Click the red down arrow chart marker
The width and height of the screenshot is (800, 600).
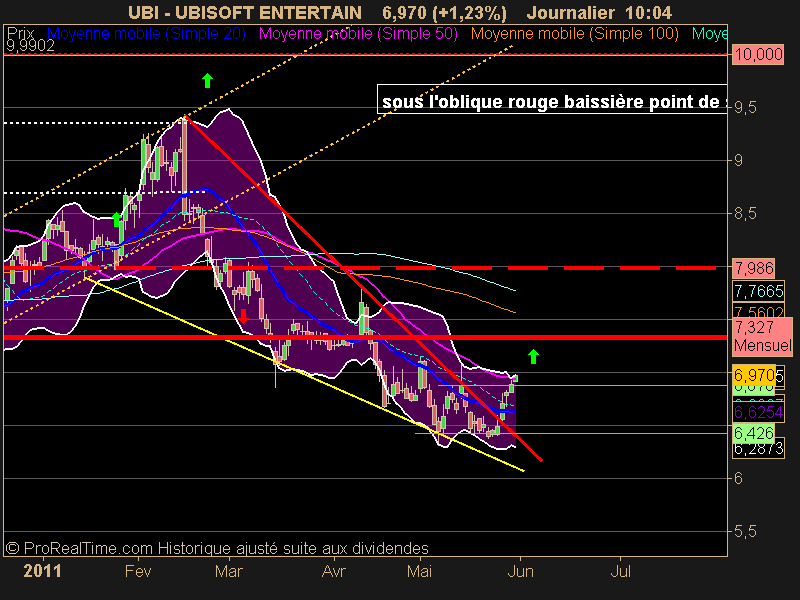click(243, 316)
